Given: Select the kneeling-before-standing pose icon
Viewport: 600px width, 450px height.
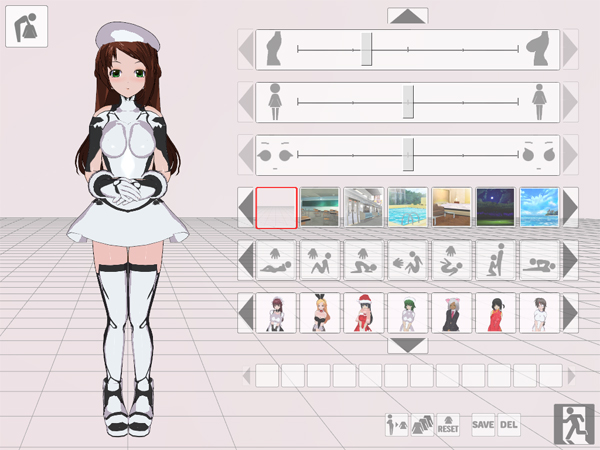Looking at the screenshot, I should pyautogui.click(x=496, y=260).
